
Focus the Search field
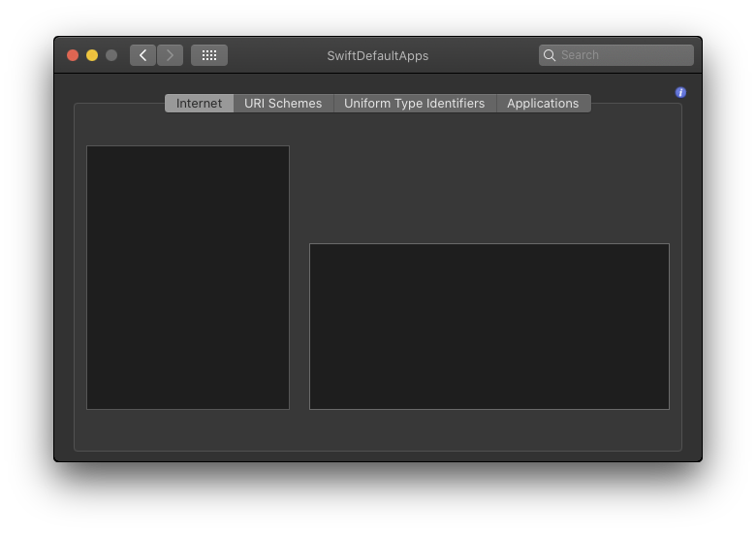pos(616,55)
